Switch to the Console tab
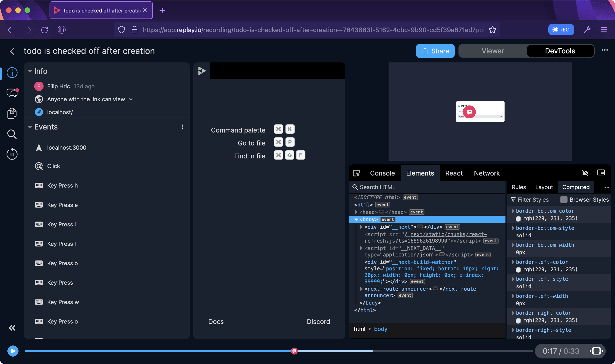 point(382,173)
